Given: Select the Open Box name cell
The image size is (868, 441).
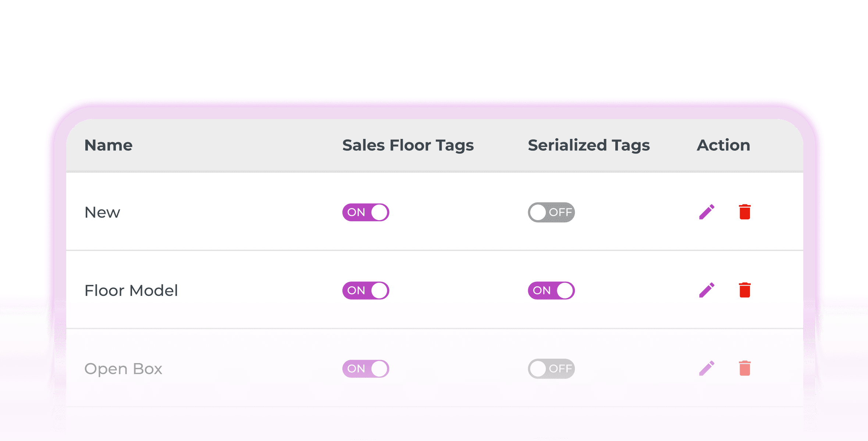Looking at the screenshot, I should pyautogui.click(x=123, y=369).
